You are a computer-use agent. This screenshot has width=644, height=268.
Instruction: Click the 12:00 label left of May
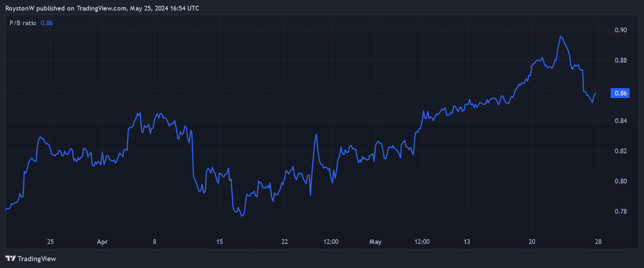[331, 242]
